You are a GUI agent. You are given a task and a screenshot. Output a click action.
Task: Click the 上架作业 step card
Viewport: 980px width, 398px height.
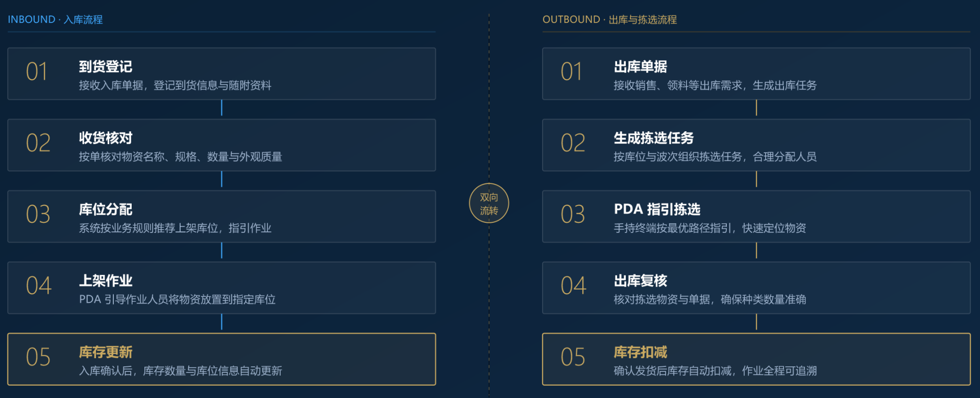click(222, 288)
